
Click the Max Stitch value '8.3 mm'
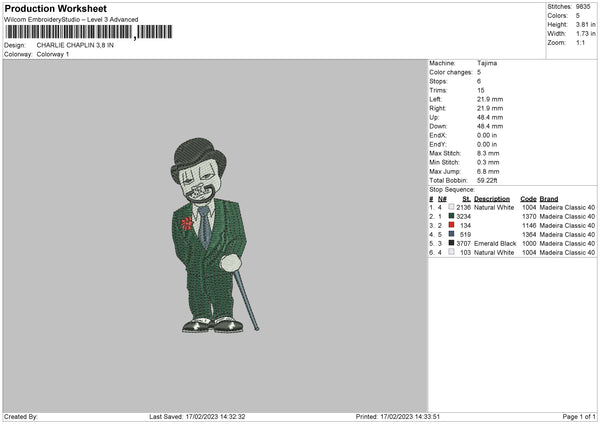click(x=488, y=153)
